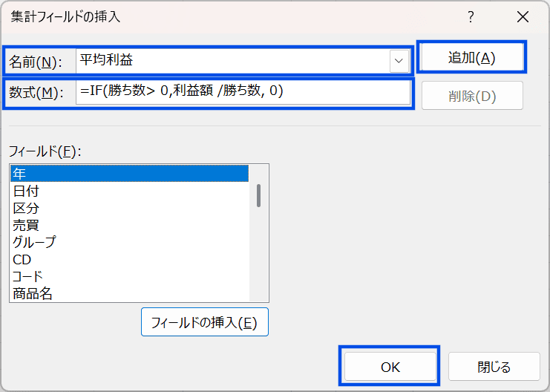The width and height of the screenshot is (550, 392).
Task: Select CD in the field list
Action: [x=128, y=259]
